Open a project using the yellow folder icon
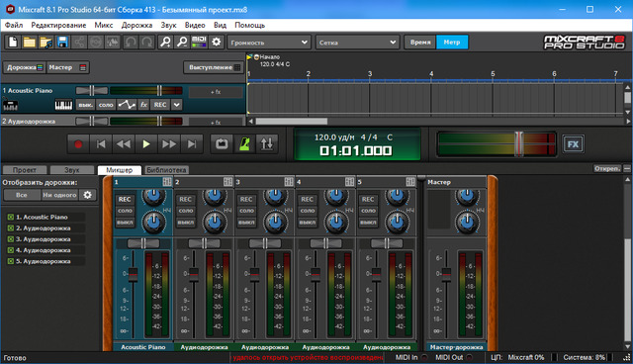 29,42
